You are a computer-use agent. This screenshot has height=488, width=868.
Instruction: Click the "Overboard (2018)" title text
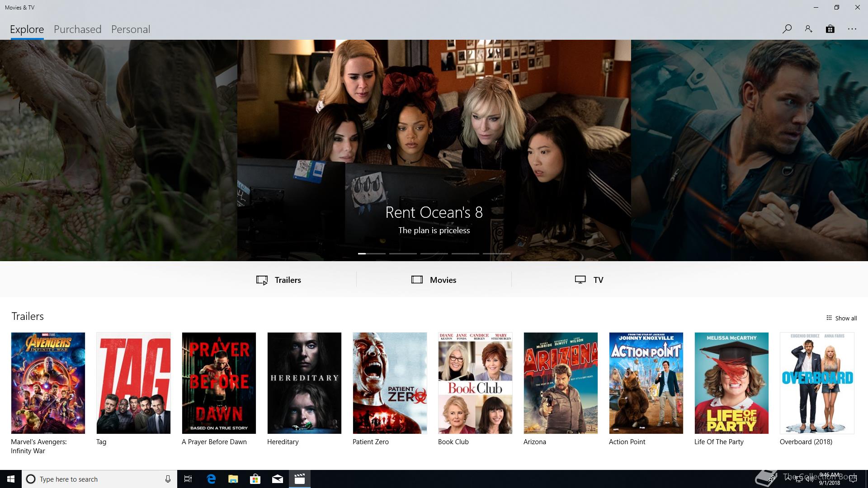(806, 442)
